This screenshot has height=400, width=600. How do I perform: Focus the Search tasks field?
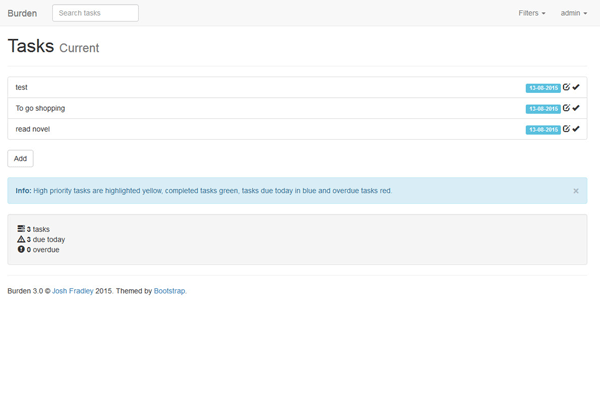click(95, 13)
